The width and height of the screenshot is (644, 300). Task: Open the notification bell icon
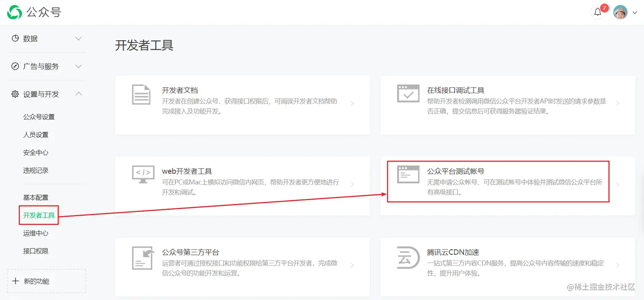tap(598, 12)
